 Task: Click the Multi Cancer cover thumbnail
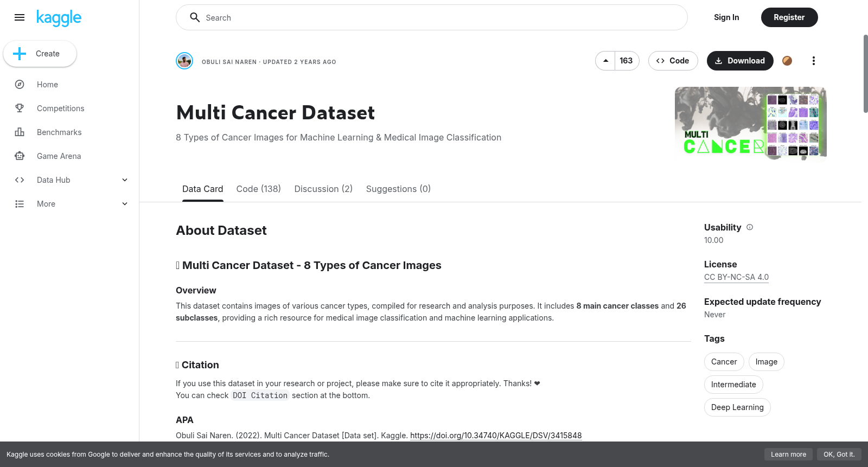click(x=751, y=122)
